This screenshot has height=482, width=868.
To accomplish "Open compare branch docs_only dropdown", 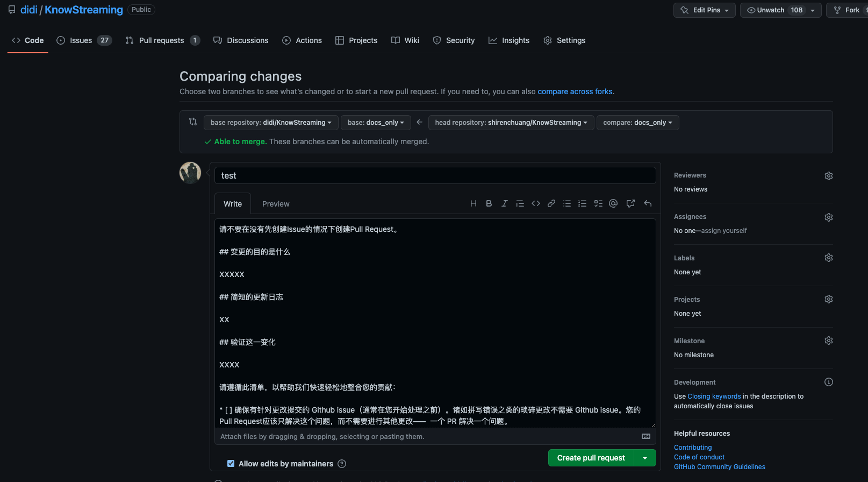I will 637,123.
